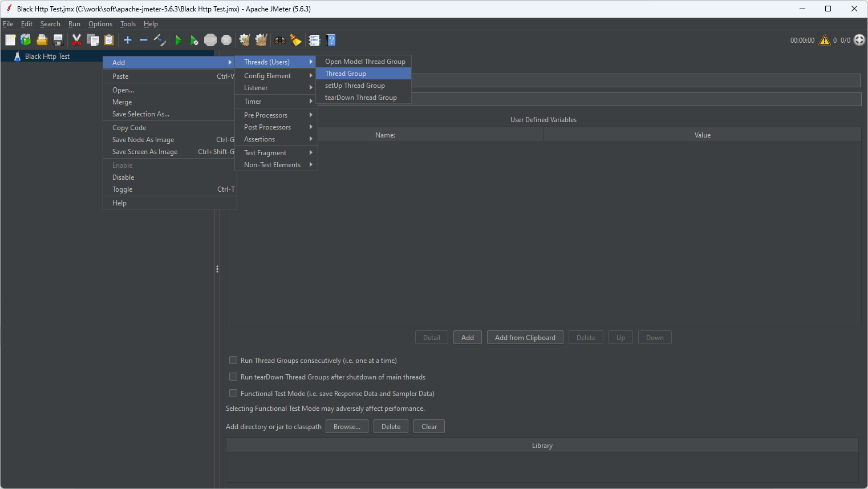This screenshot has height=489, width=868.
Task: Open the Run menu
Action: coord(74,24)
